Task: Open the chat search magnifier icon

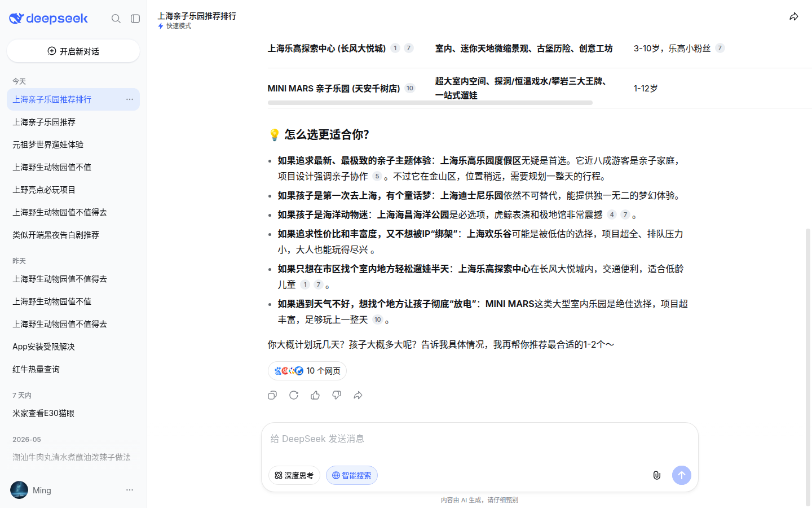Action: [x=116, y=19]
